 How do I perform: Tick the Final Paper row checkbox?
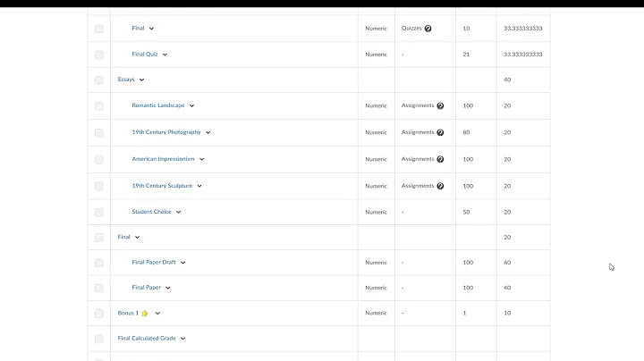pos(99,289)
